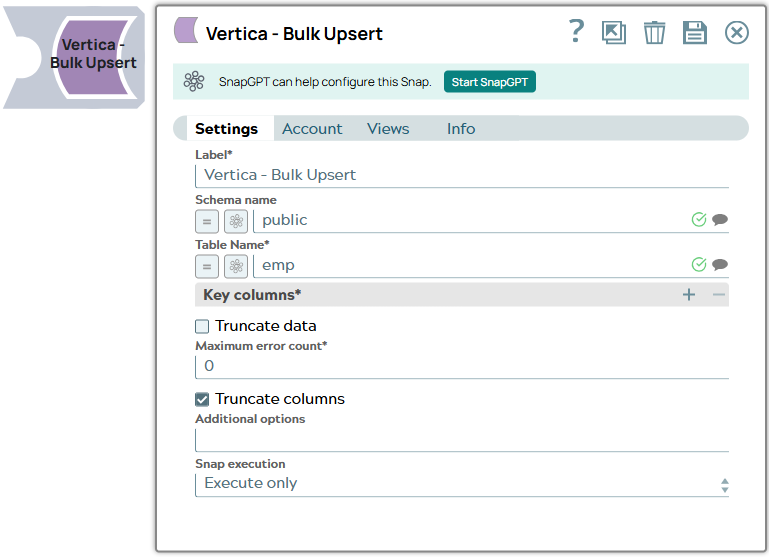Toggle expression for Schema name

pyautogui.click(x=207, y=221)
